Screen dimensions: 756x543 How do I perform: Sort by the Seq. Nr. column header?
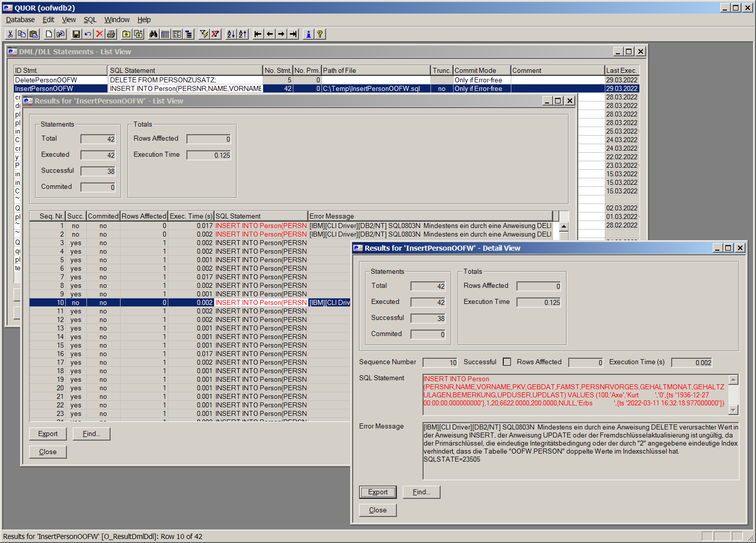pos(47,216)
